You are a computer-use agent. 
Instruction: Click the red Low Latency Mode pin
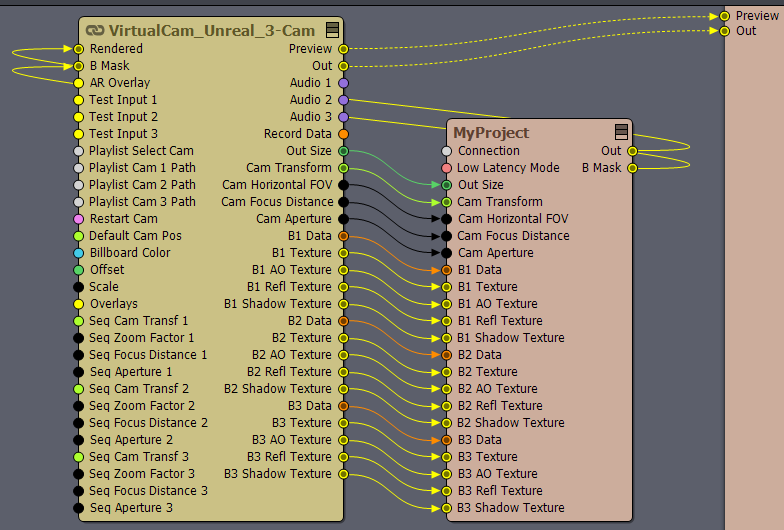point(447,168)
